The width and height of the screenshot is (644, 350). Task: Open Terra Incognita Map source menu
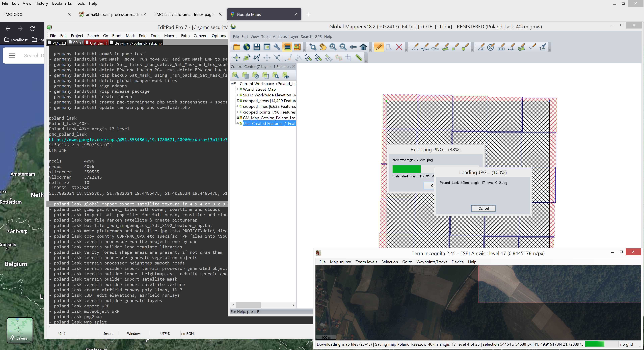point(340,262)
